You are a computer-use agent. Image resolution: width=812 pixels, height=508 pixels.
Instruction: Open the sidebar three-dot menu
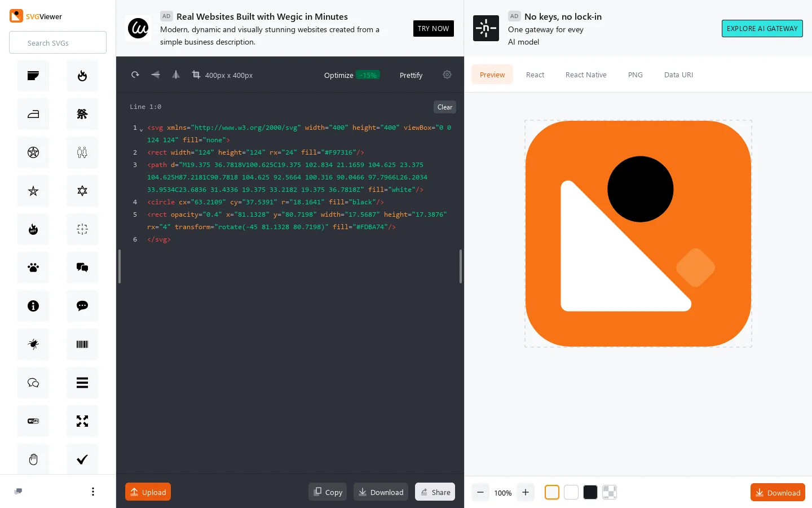click(x=93, y=492)
